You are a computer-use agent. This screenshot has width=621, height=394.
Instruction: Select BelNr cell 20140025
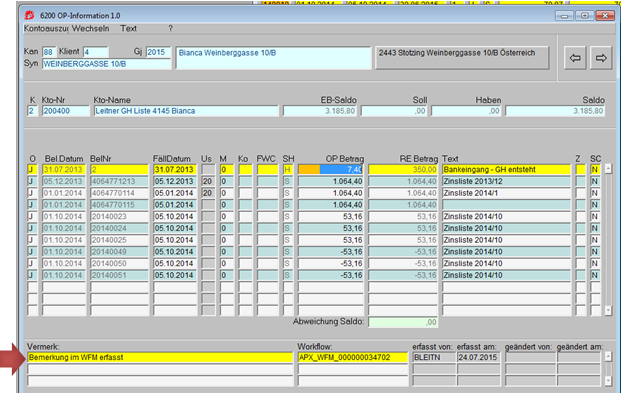click(x=119, y=240)
